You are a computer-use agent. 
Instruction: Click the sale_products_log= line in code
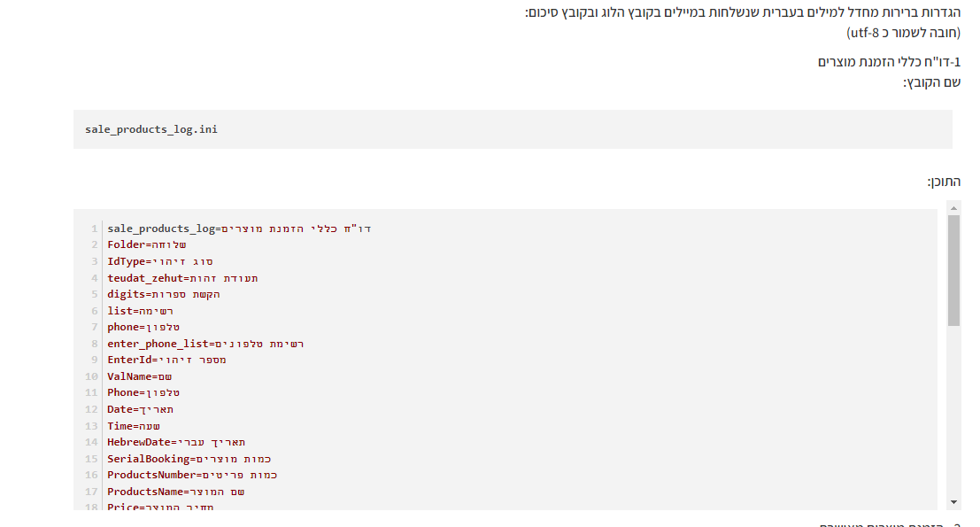[x=239, y=229]
